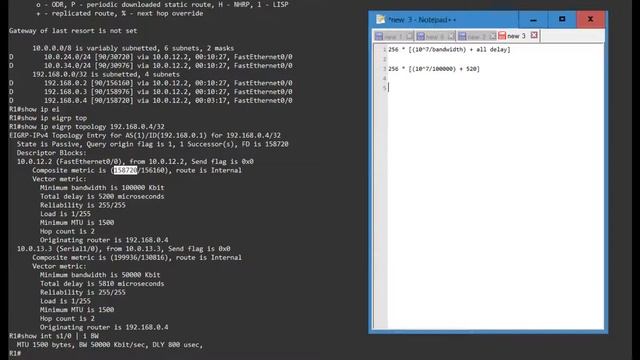Click 'Descriptor Blocks:' line in terminal
Image resolution: width=640 pixels, height=360 pixels.
coord(51,153)
